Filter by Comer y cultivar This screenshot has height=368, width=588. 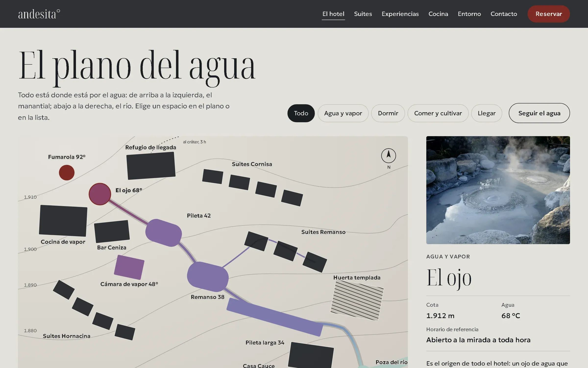click(438, 113)
